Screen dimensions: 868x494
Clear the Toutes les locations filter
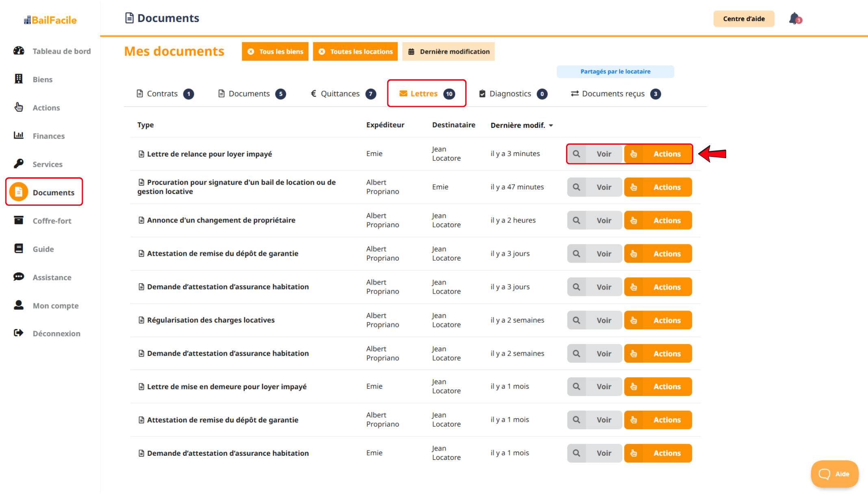coord(322,52)
